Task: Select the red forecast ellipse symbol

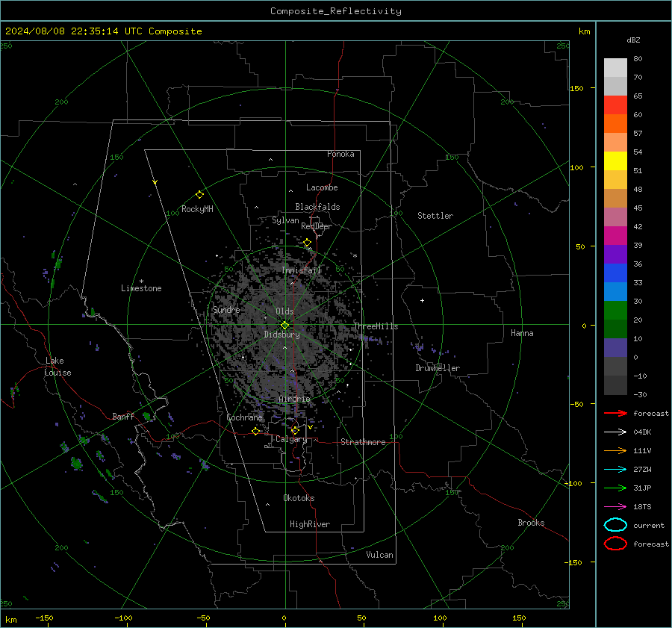Action: pyautogui.click(x=615, y=544)
